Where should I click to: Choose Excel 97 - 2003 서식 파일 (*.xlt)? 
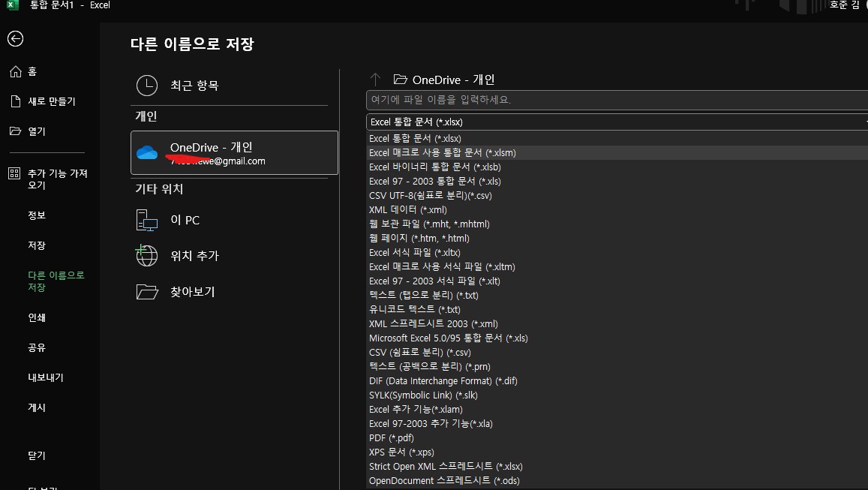click(x=617, y=281)
